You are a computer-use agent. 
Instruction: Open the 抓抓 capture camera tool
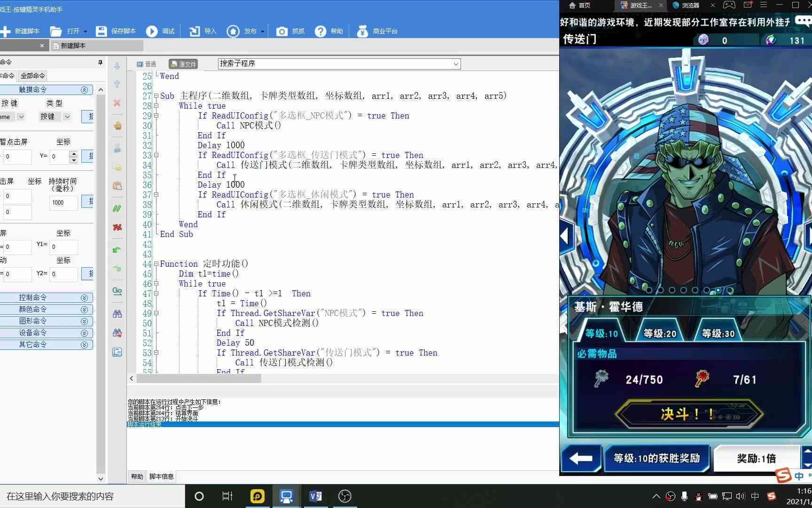(281, 32)
